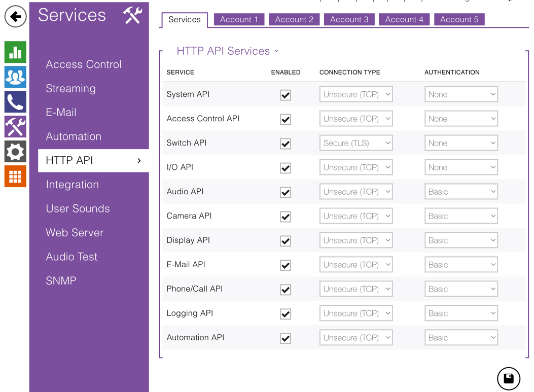Open Logging API authentication dropdown
Screen dimensions: 534x392
point(461,313)
